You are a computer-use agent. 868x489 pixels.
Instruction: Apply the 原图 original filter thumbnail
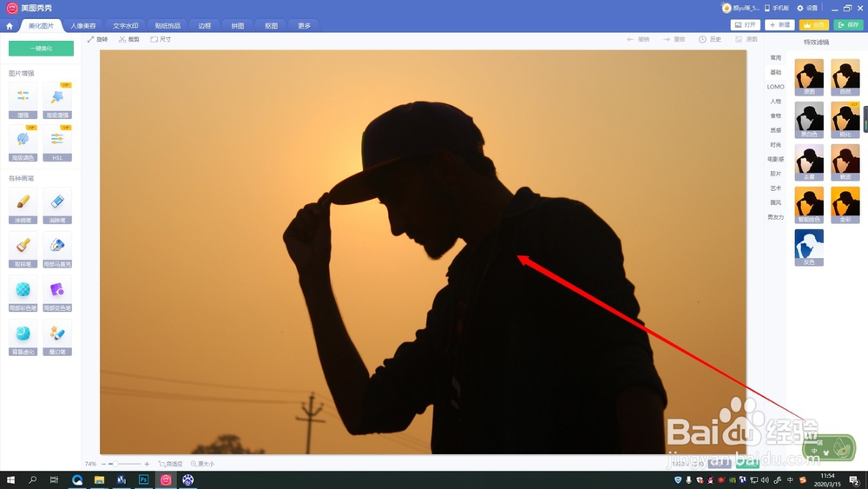[x=809, y=77]
